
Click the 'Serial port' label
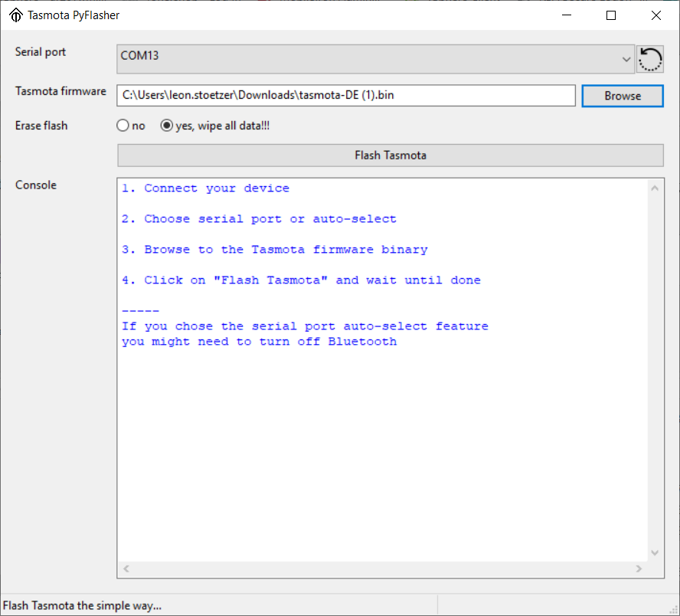click(41, 52)
